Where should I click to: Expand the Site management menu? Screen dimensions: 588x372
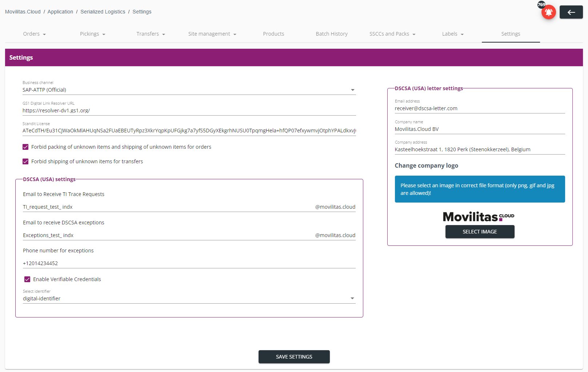212,34
